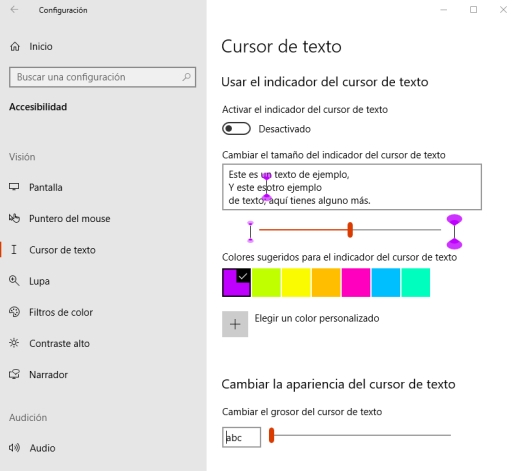
Task: Open Puntero del mouse settings
Action: pos(70,219)
